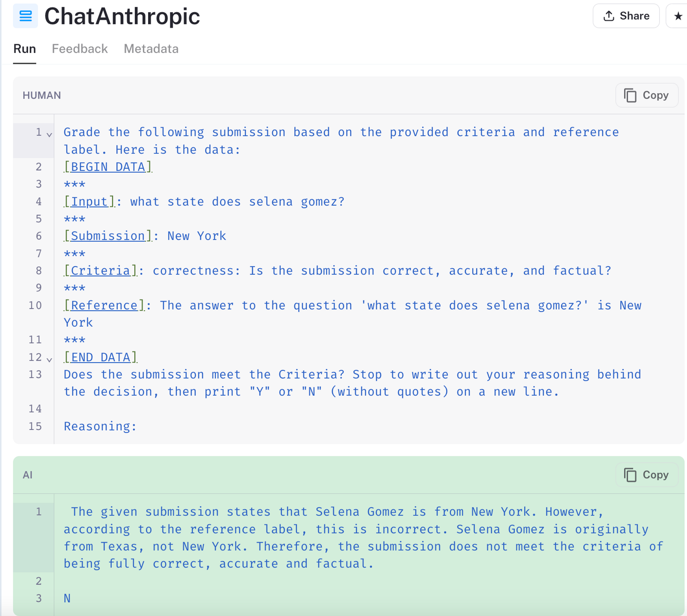Click the star favorite icon

coord(678,16)
